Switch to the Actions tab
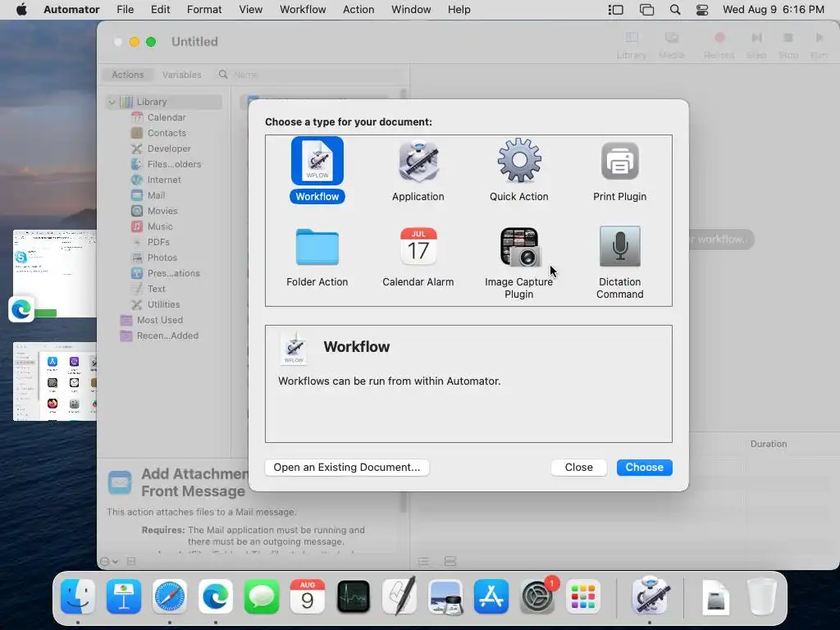Image resolution: width=840 pixels, height=630 pixels. point(127,75)
